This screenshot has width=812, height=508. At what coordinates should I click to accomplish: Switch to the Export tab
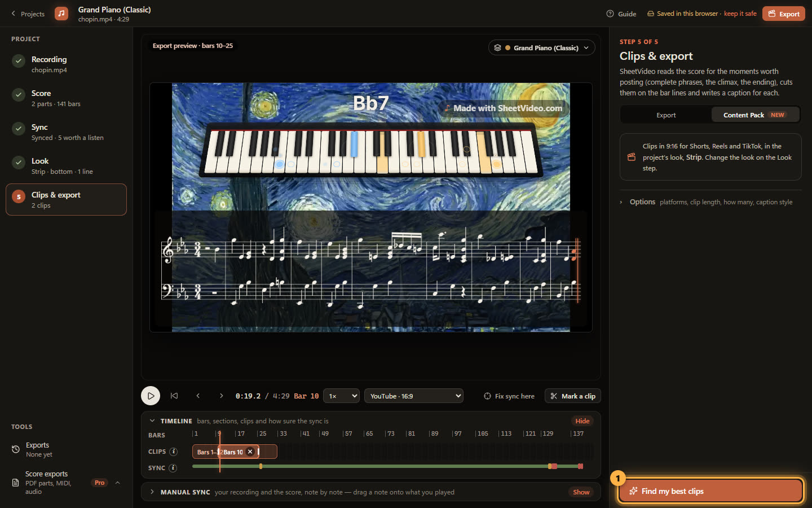coord(666,115)
